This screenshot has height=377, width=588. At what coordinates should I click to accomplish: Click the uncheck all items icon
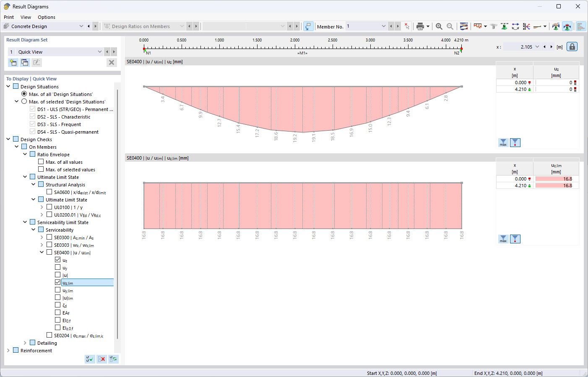(101, 359)
